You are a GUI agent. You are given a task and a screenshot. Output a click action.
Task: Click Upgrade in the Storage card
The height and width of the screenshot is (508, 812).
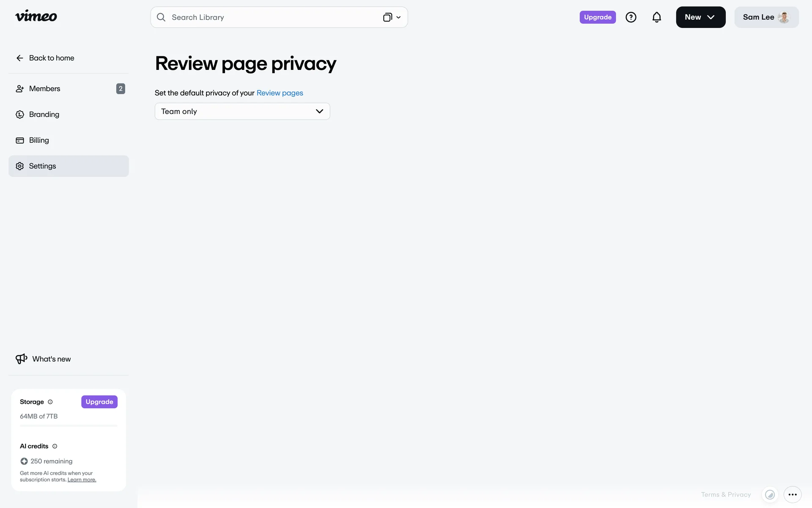tap(99, 402)
